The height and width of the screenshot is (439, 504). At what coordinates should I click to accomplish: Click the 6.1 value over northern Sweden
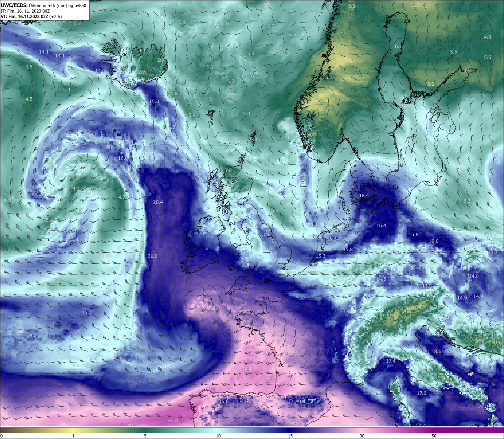click(398, 46)
